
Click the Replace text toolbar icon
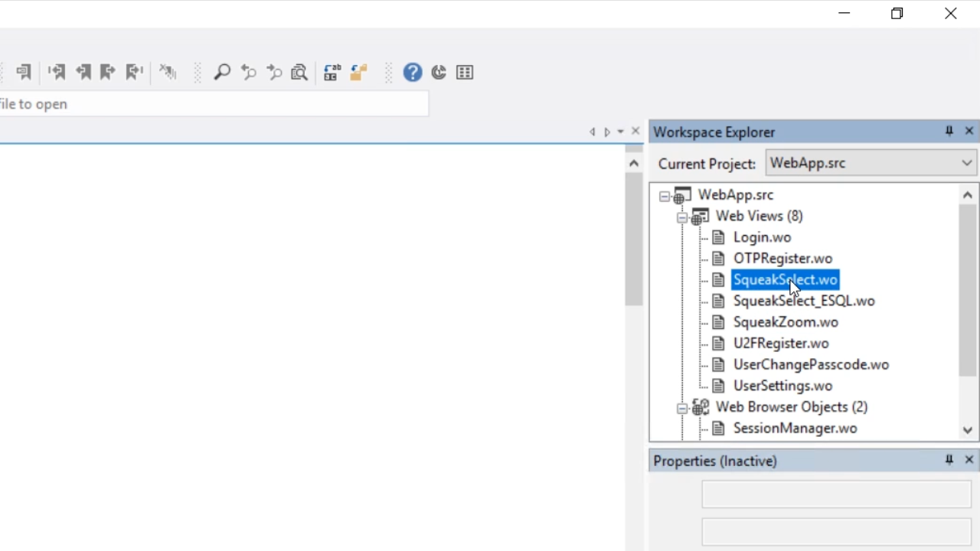coord(332,72)
